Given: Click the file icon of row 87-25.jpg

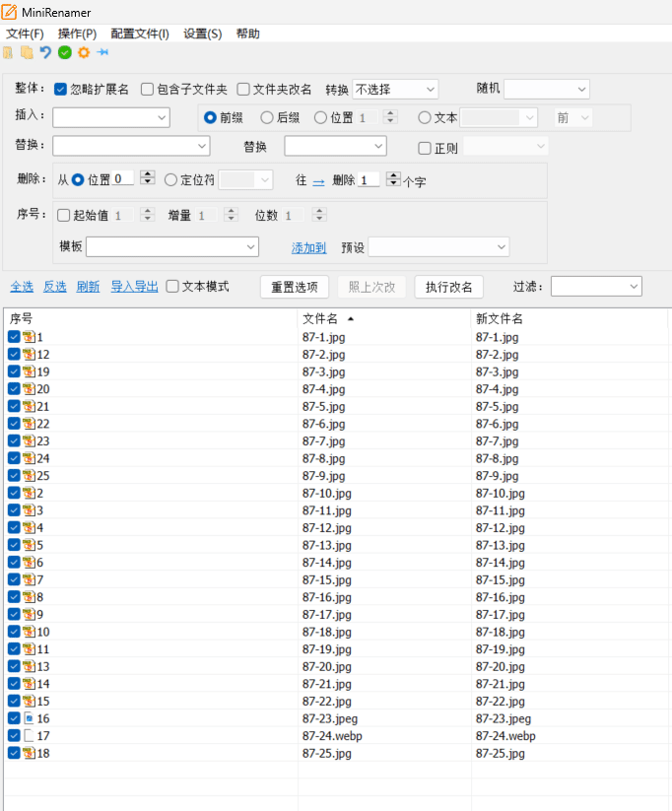Looking at the screenshot, I should tap(29, 753).
